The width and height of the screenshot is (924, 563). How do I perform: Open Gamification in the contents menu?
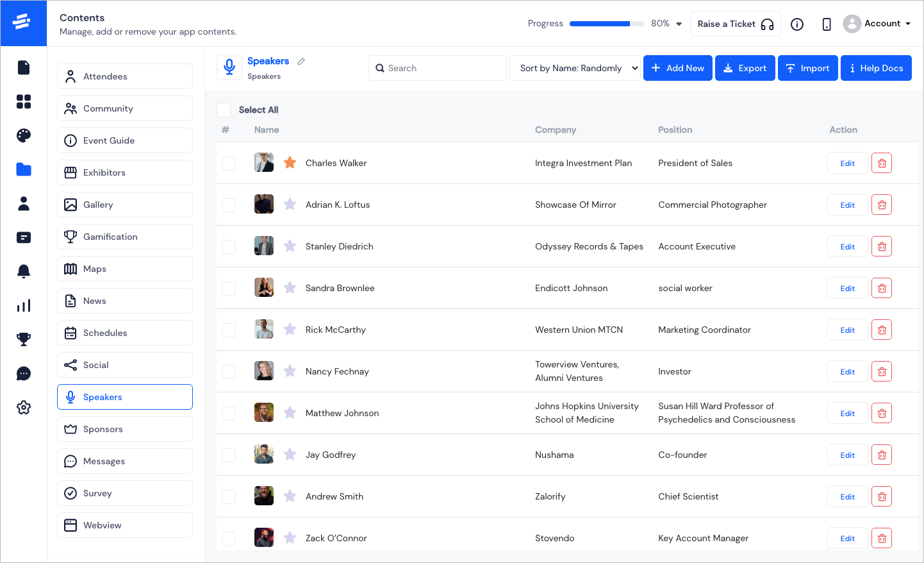(x=125, y=237)
